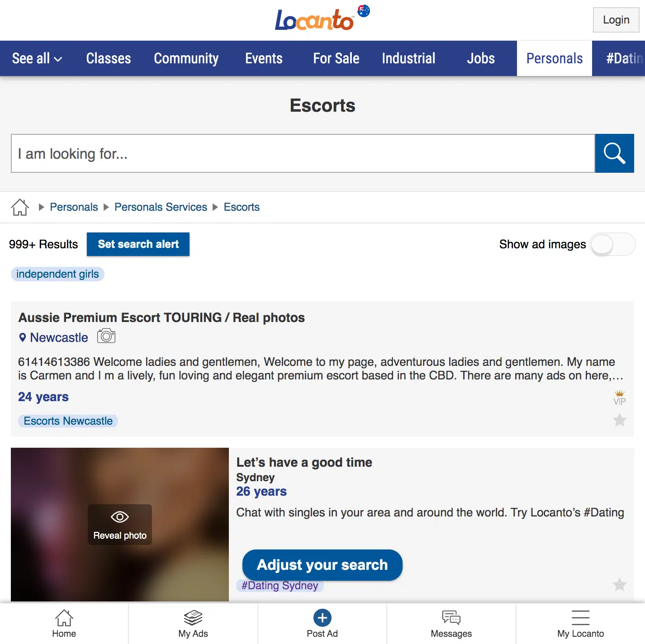Click the Login button

coord(616,20)
